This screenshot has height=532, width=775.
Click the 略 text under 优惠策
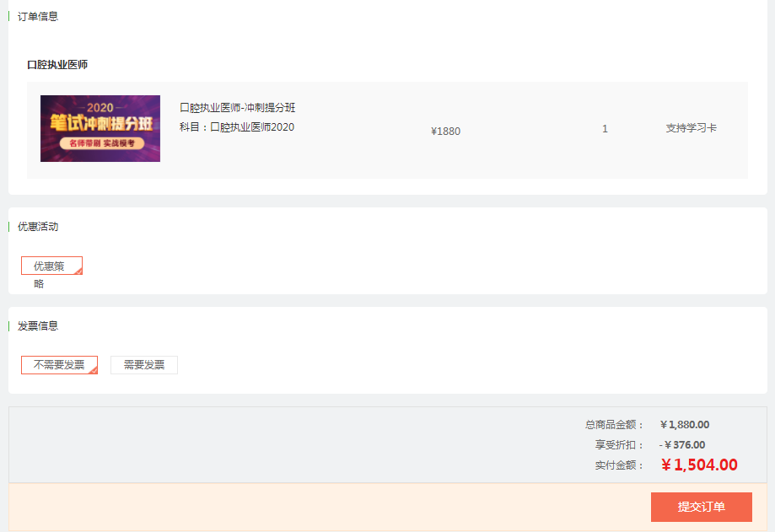tap(39, 284)
